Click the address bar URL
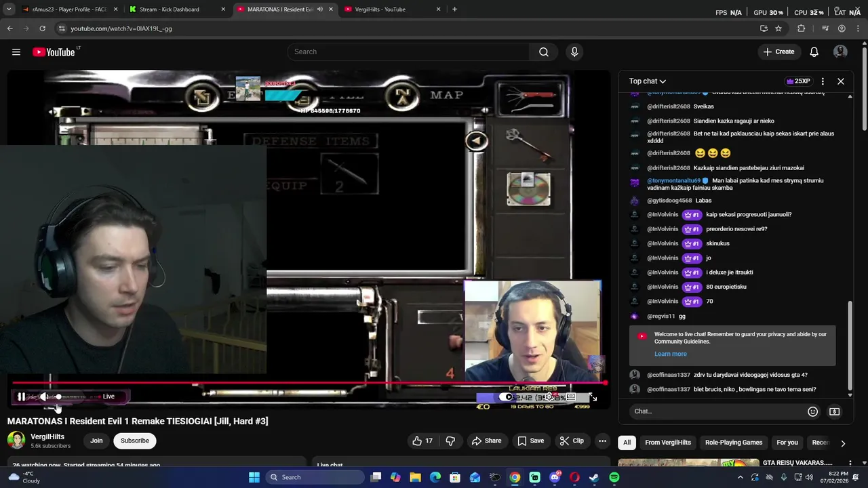The height and width of the screenshot is (488, 868). pos(121,28)
